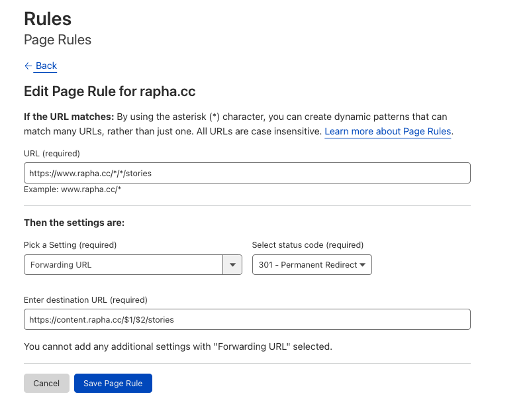Viewport: 531px width, 420px height.
Task: Go back via the Back link
Action: pos(46,66)
